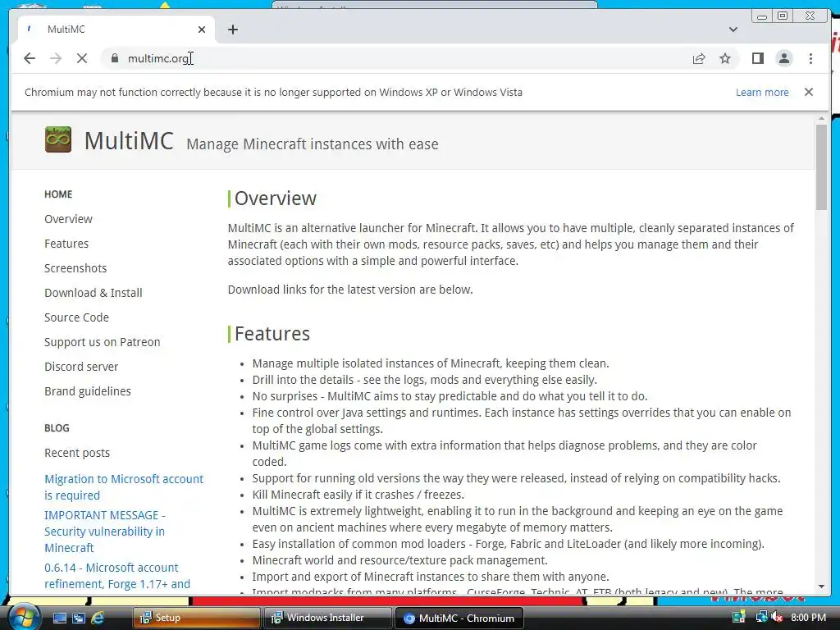
Task: Click the share page icon in address bar
Action: click(x=699, y=58)
